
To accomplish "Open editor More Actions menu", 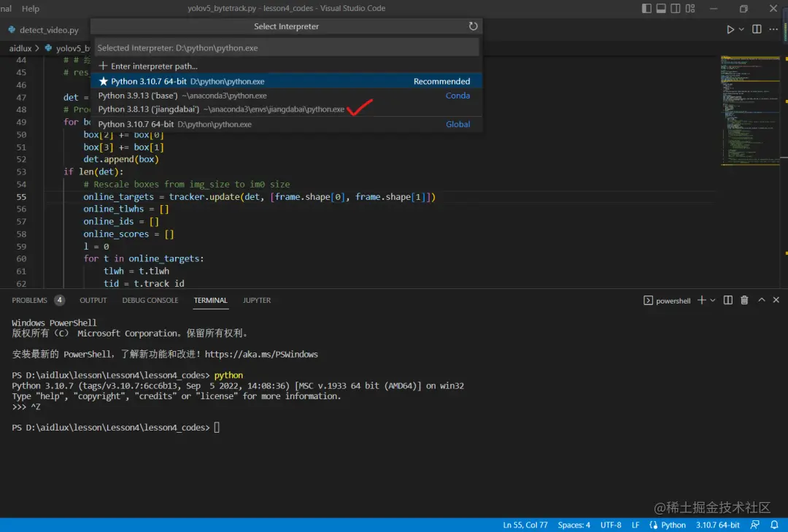I will (x=773, y=29).
